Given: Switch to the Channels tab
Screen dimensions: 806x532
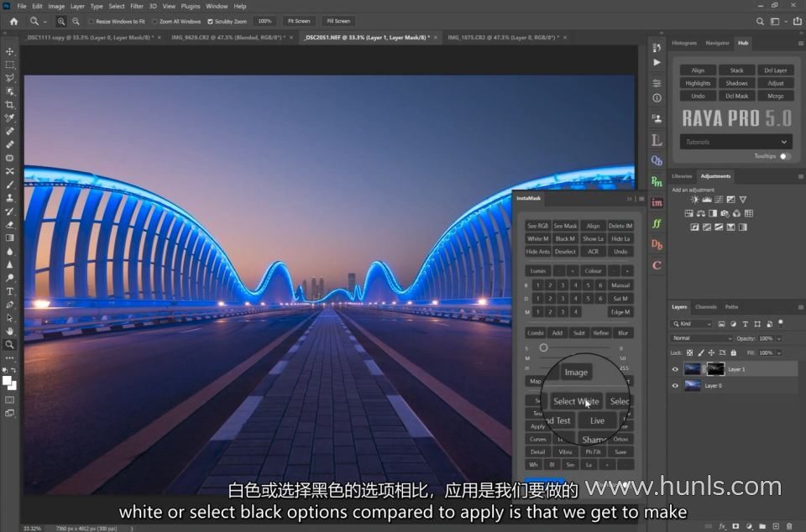Looking at the screenshot, I should 706,307.
